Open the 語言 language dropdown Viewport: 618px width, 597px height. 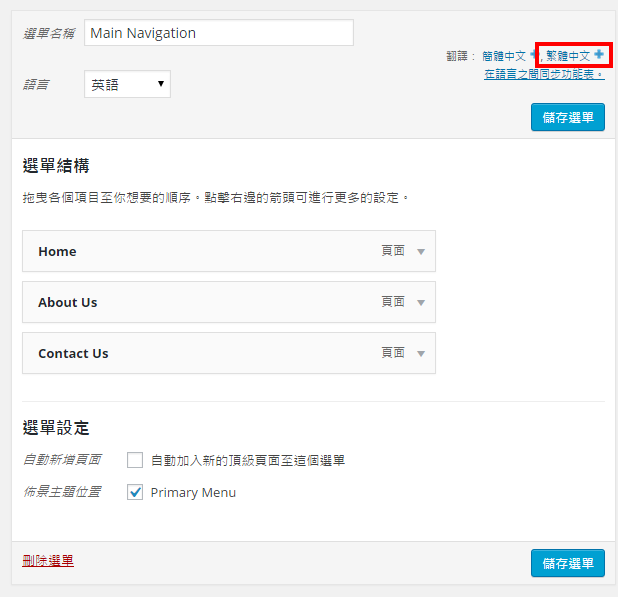127,85
